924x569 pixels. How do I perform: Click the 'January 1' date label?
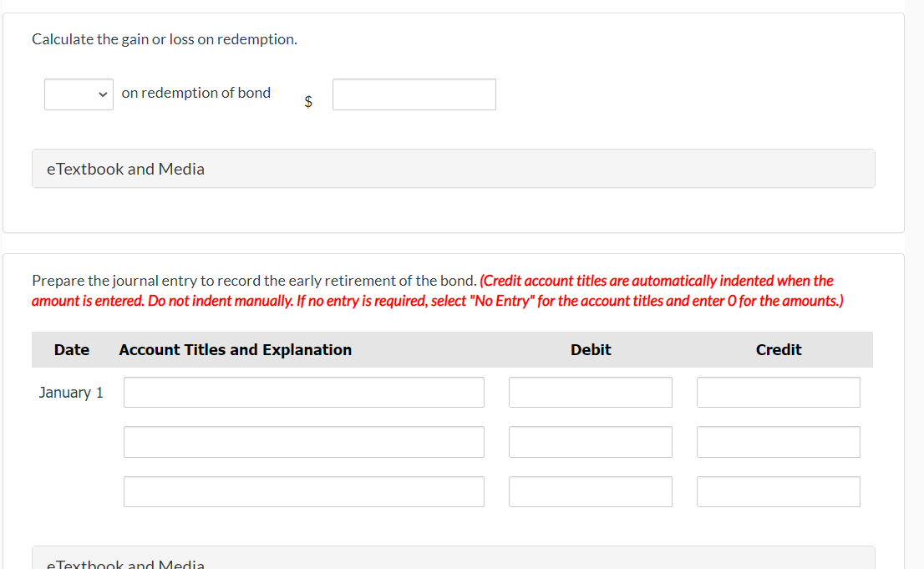[x=71, y=393]
